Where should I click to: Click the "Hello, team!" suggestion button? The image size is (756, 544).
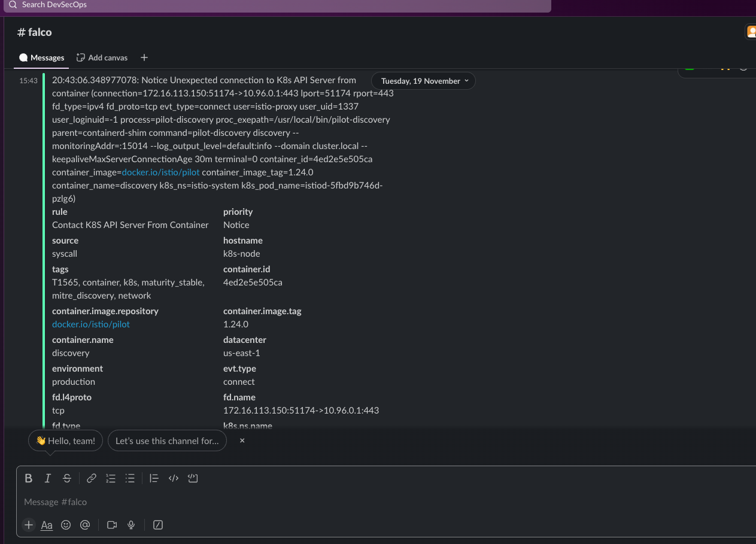[66, 441]
